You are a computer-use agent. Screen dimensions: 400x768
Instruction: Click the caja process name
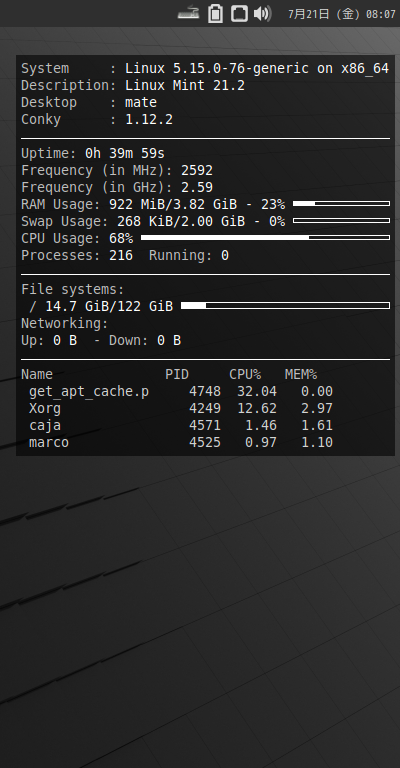click(45, 426)
